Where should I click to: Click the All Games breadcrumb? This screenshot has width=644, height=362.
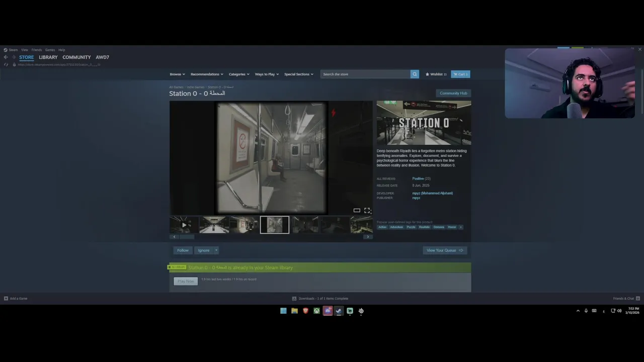click(x=176, y=87)
